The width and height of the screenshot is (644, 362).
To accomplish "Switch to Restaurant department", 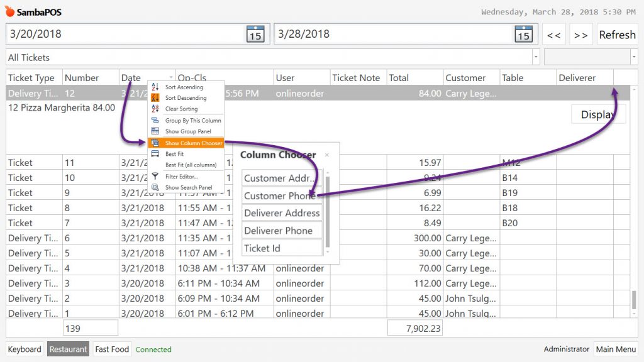I will pyautogui.click(x=68, y=349).
